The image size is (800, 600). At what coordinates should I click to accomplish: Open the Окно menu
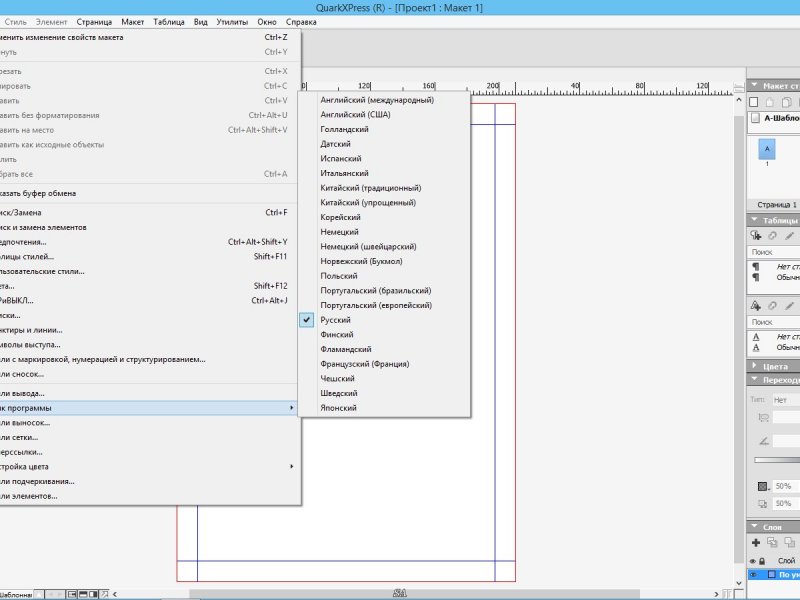point(267,22)
